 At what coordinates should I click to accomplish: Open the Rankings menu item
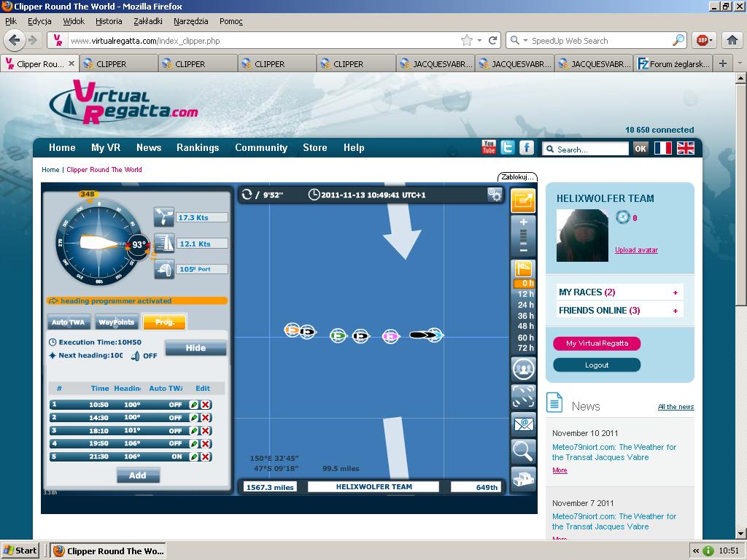pyautogui.click(x=198, y=147)
